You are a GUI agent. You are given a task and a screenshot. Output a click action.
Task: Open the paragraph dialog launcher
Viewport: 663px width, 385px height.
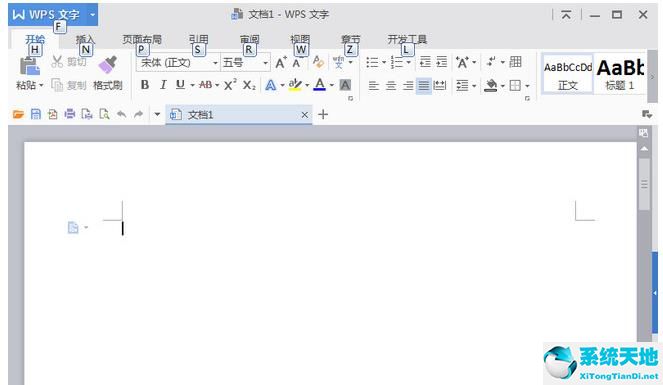[x=527, y=98]
